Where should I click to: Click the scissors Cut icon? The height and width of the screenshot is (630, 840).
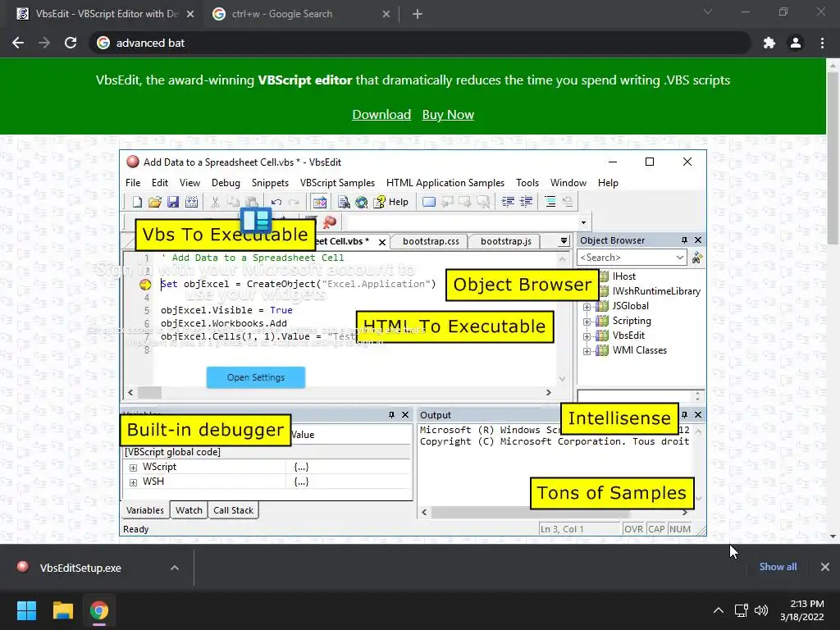pyautogui.click(x=215, y=202)
